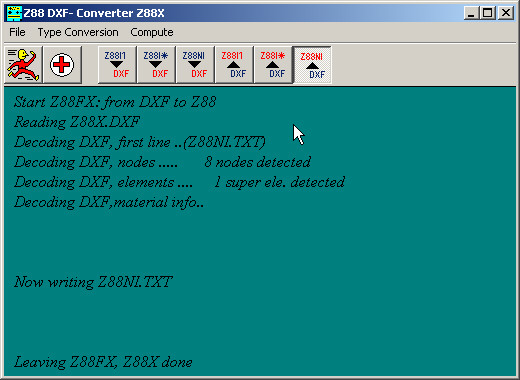Image resolution: width=520 pixels, height=380 pixels.
Task: Select DXF to Z88I1 conversion button
Action: click(234, 65)
